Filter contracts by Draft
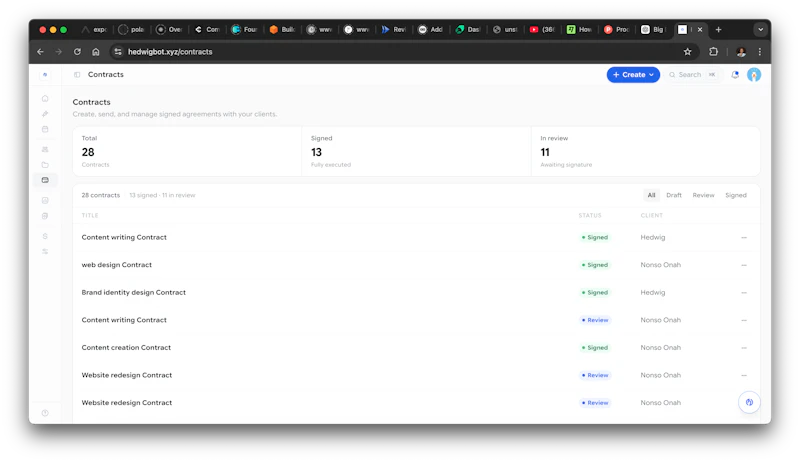This screenshot has width=800, height=462. tap(673, 195)
